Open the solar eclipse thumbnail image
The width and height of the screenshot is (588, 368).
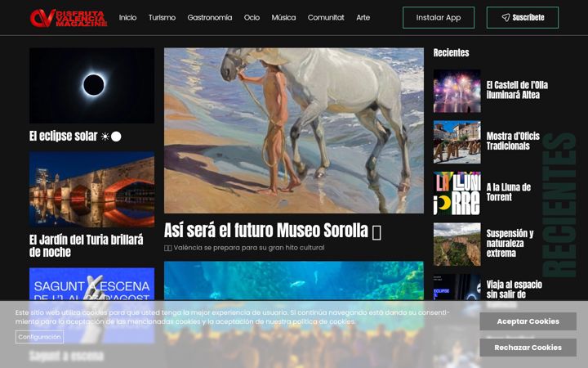[x=91, y=85]
